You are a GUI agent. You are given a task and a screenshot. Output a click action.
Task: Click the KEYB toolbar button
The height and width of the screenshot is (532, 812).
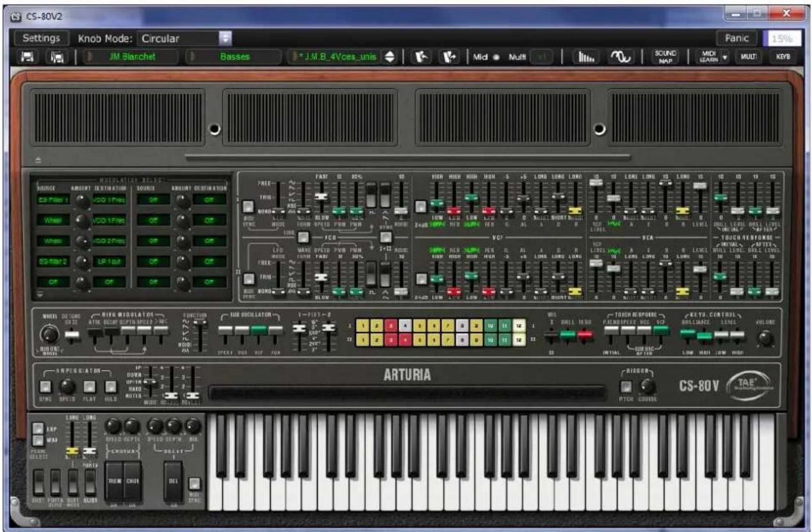[x=783, y=56]
